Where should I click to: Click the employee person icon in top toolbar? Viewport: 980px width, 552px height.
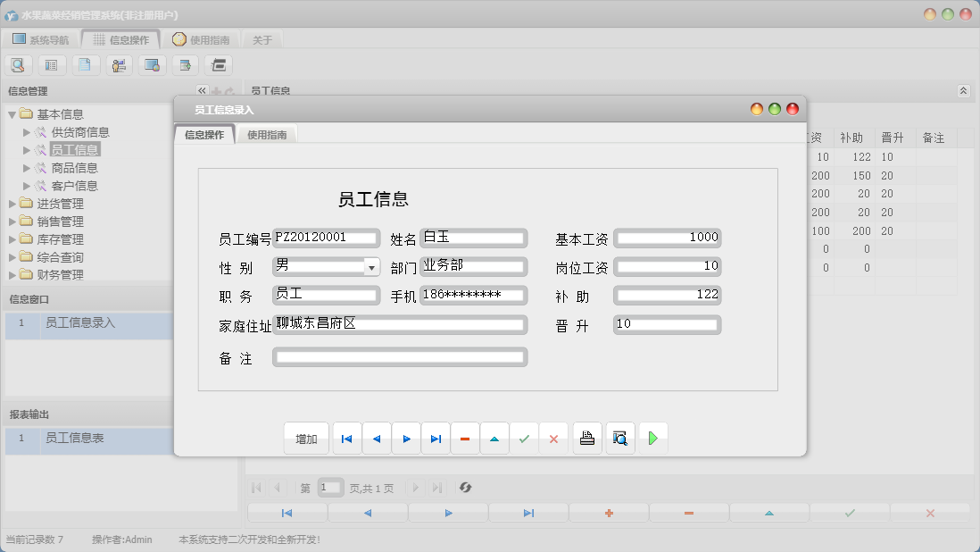pyautogui.click(x=119, y=64)
